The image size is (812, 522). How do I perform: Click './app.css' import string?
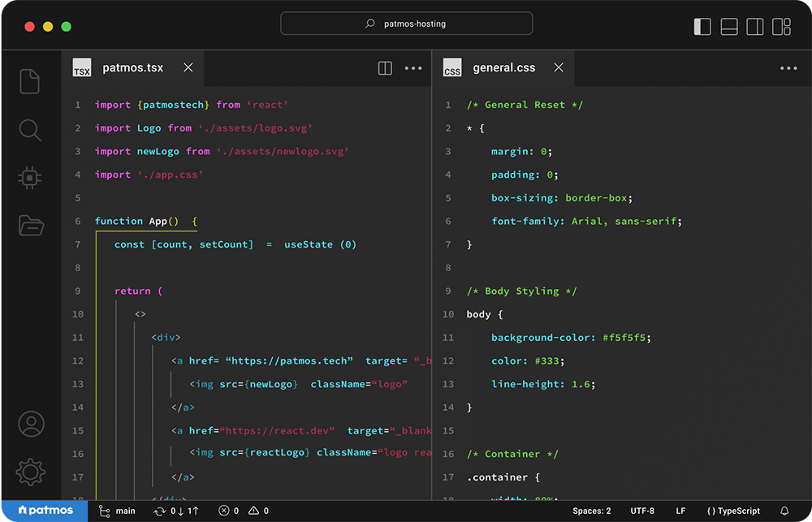pyautogui.click(x=171, y=175)
